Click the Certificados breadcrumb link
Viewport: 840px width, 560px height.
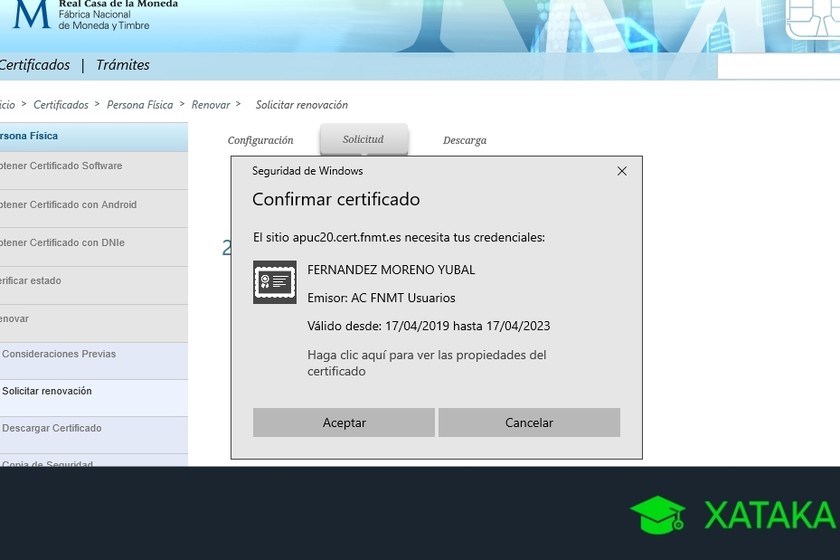tap(60, 105)
